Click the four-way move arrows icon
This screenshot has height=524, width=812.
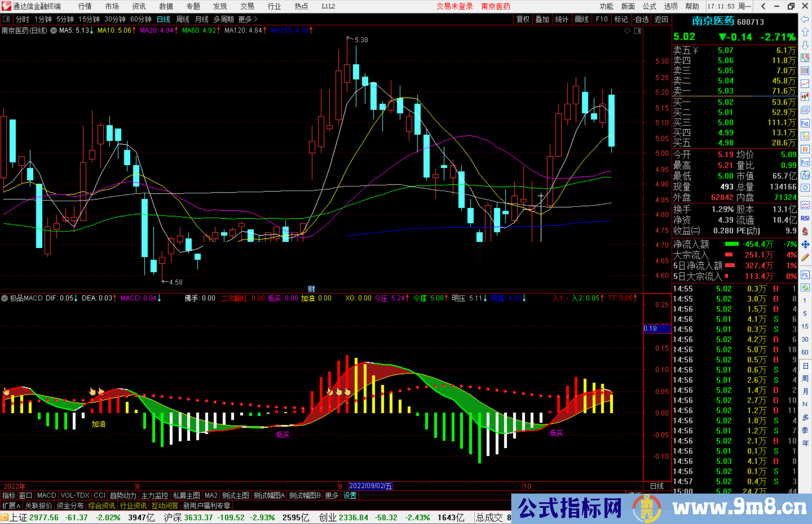click(x=805, y=245)
